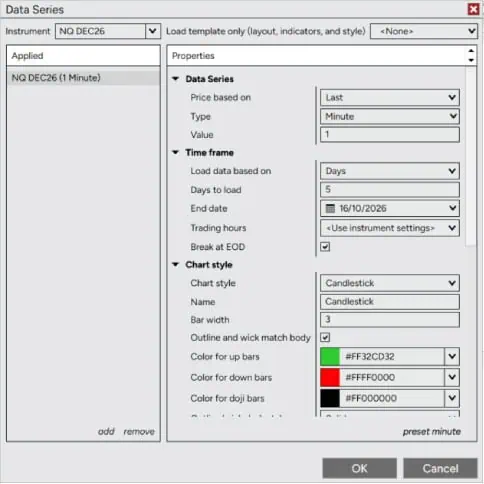Click the properties panel vertical scrollbar

coord(471,157)
